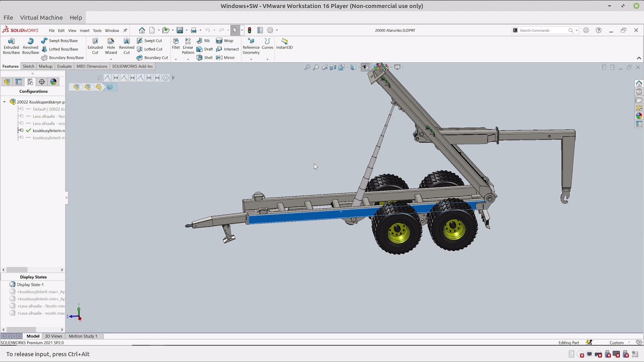
Task: Switch to the Sketch tab
Action: tap(28, 66)
